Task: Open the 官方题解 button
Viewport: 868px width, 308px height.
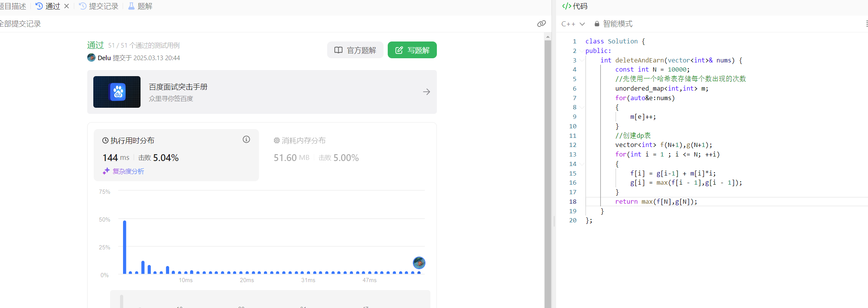Action: click(355, 50)
